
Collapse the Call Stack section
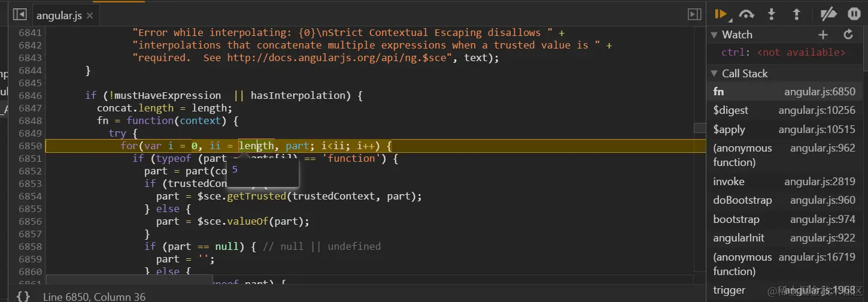click(x=714, y=74)
